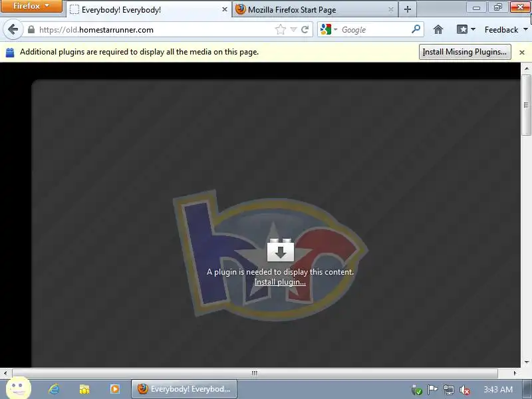532x399 pixels.
Task: Open the URL history dropdown arrow
Action: (x=293, y=29)
